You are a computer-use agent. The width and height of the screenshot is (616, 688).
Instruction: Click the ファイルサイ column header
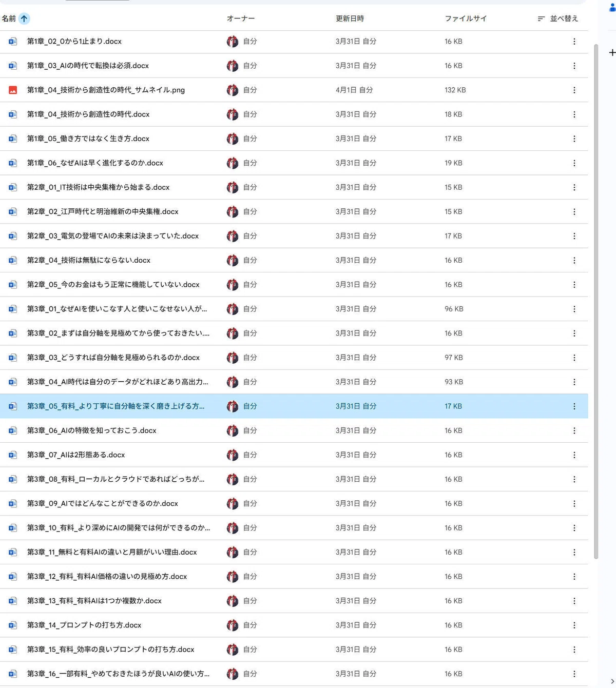pyautogui.click(x=466, y=18)
